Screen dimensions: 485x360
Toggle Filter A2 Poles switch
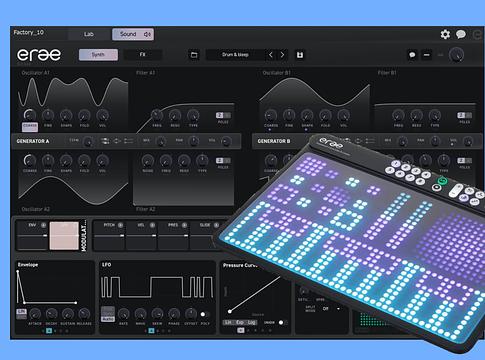pyautogui.click(x=223, y=161)
